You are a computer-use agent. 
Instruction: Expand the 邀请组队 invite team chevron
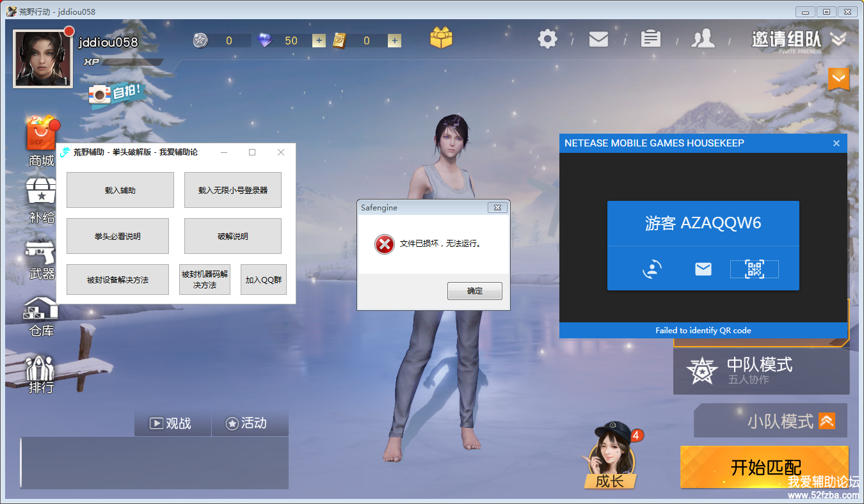tap(838, 39)
